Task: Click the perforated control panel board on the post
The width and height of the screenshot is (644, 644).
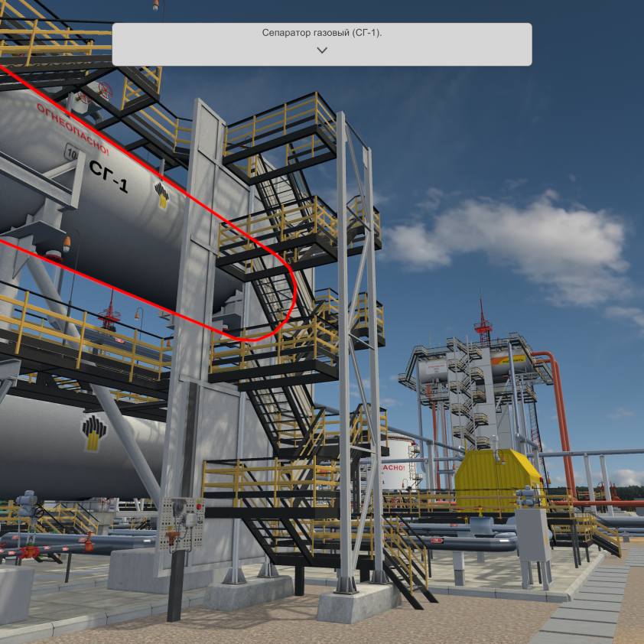Action: [x=179, y=524]
